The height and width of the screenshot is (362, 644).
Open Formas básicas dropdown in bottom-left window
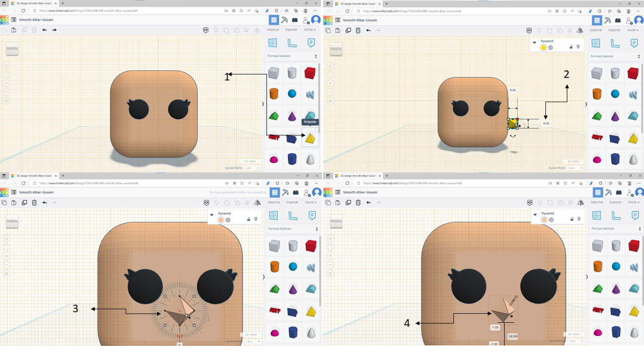[292, 229]
